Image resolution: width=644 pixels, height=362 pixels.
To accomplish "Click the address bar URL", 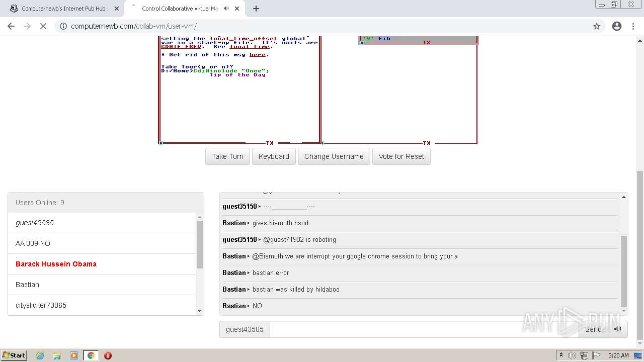I will [134, 26].
